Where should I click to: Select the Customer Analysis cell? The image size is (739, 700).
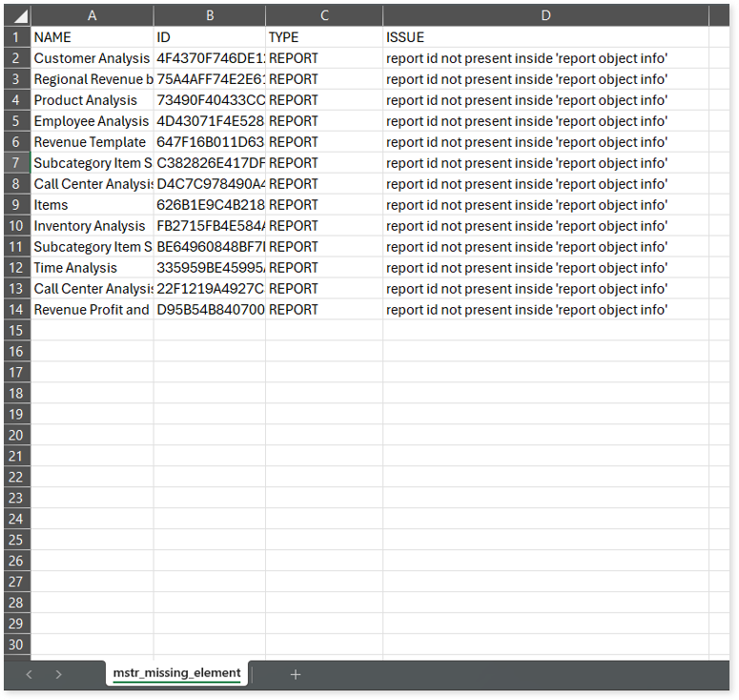pyautogui.click(x=92, y=58)
